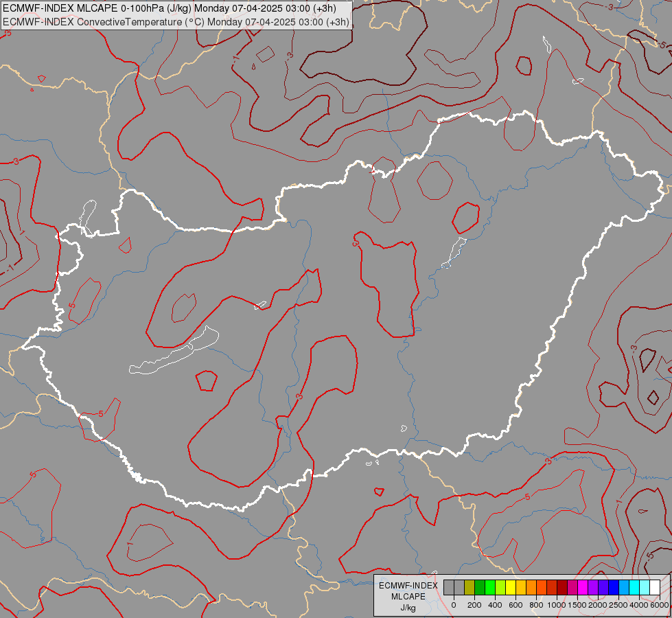Pick the bright magenta legend swatch
The width and height of the screenshot is (672, 618).
pyautogui.click(x=583, y=587)
